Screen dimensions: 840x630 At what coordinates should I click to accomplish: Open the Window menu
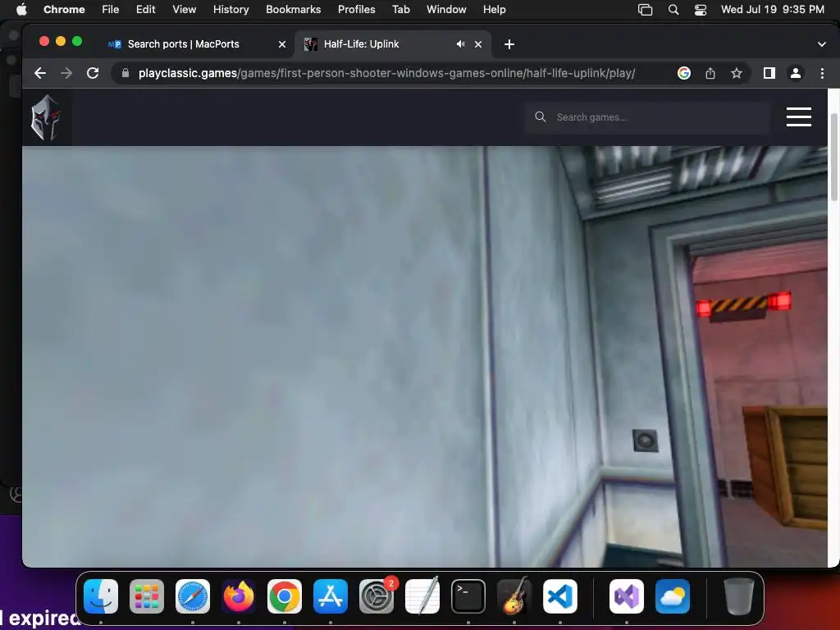446,10
